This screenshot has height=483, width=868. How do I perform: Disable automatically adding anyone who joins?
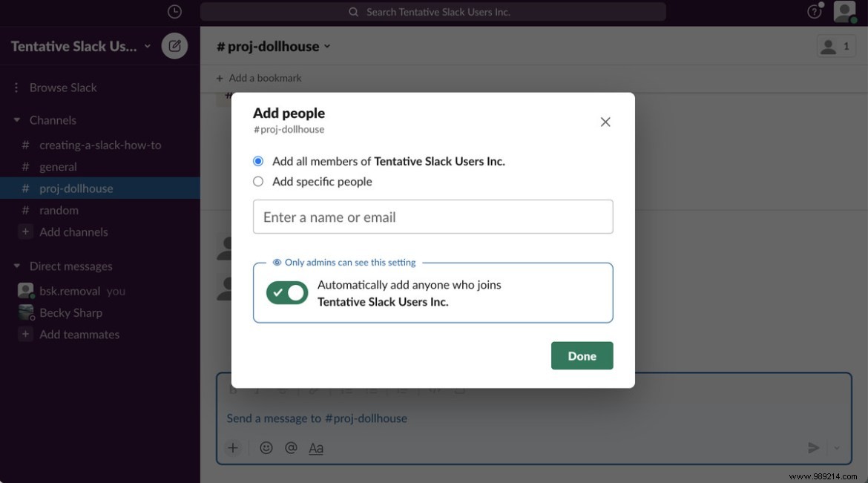(287, 293)
